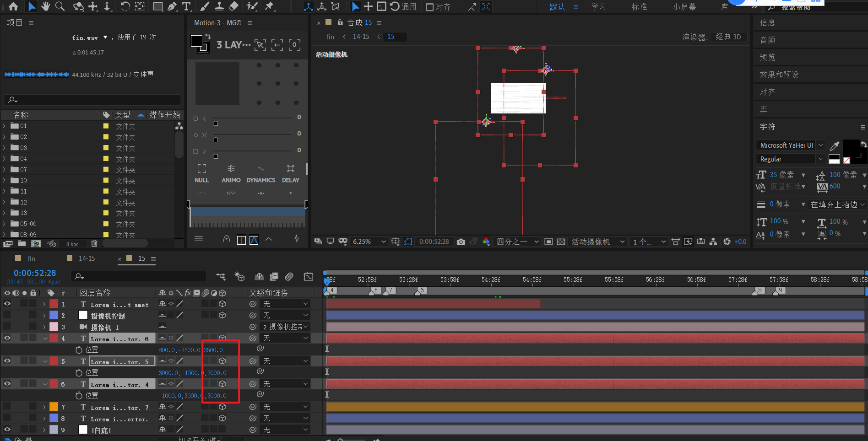Toggle 3D switch for layer 7
The height and width of the screenshot is (441, 868).
pyautogui.click(x=222, y=407)
